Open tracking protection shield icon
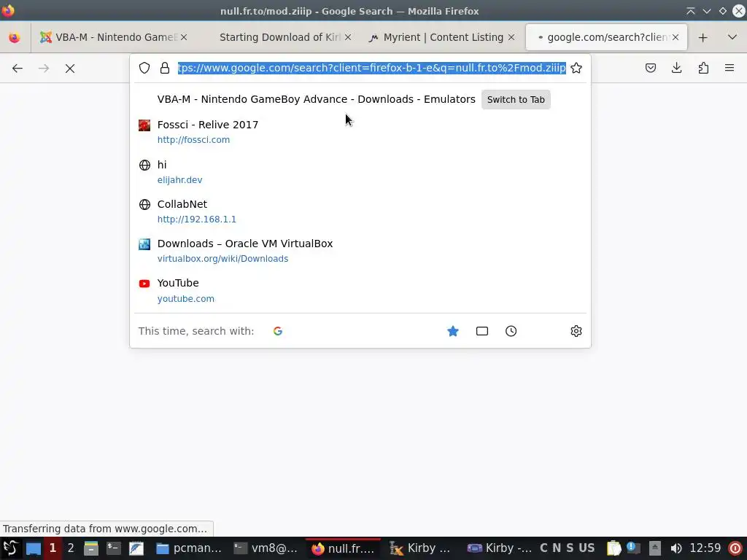Viewport: 747px width, 560px height. (144, 68)
